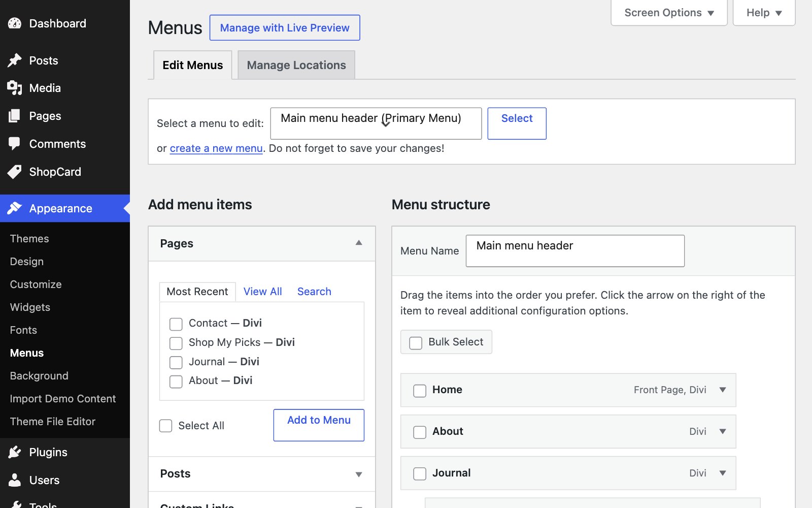
Task: Expand the Home menu item options
Action: (x=723, y=390)
